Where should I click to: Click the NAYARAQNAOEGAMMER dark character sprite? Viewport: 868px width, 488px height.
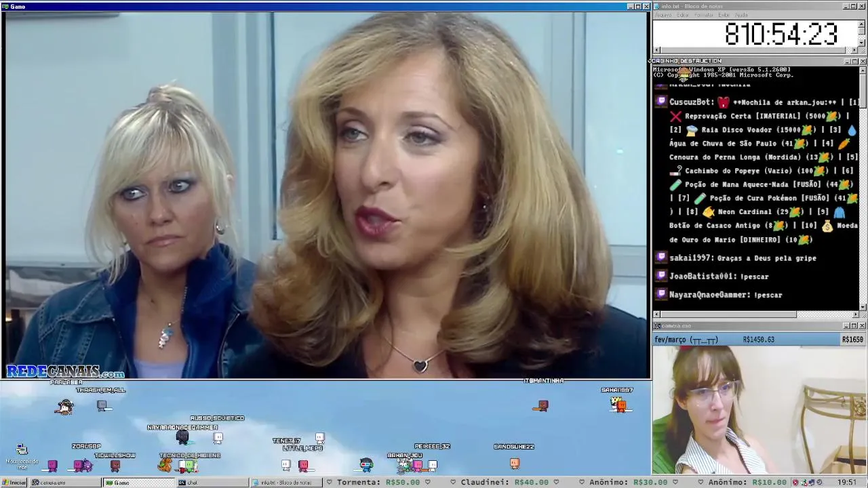click(x=182, y=439)
